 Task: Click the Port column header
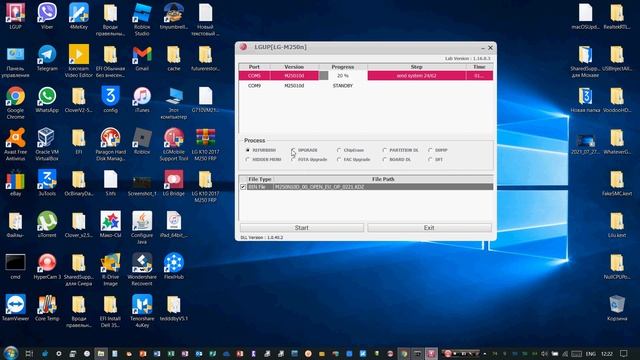pyautogui.click(x=254, y=67)
